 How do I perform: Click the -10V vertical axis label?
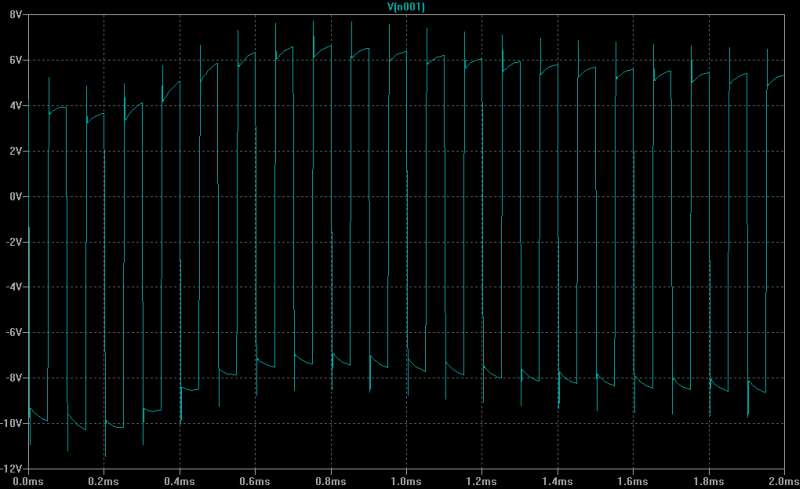13,423
